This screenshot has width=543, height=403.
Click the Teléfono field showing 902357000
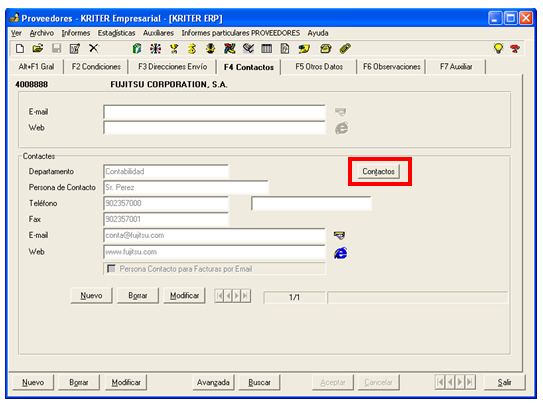[166, 203]
